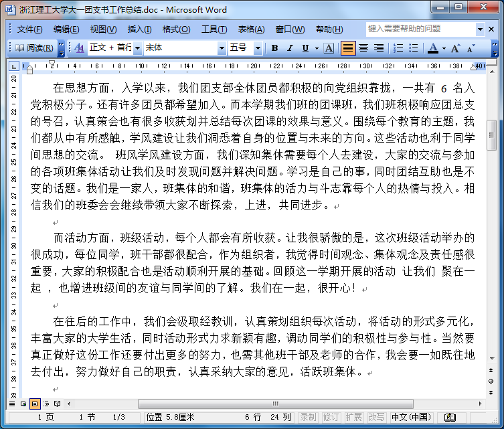Expand standard toolbar options chevron

coord(61,48)
